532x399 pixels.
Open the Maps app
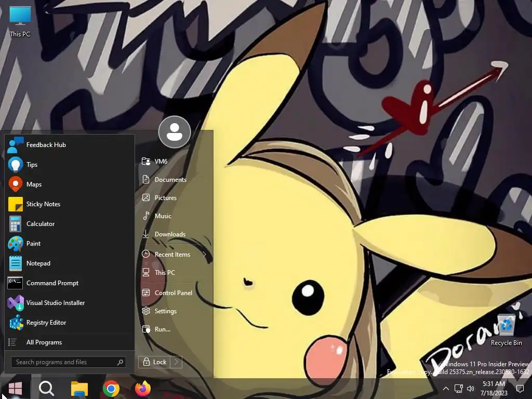tap(69, 184)
